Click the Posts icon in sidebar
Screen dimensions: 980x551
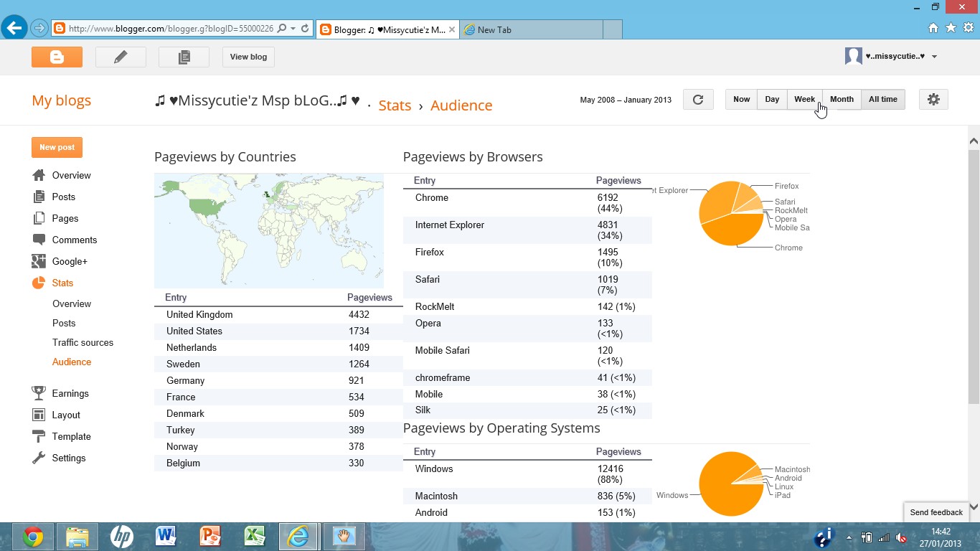point(39,197)
